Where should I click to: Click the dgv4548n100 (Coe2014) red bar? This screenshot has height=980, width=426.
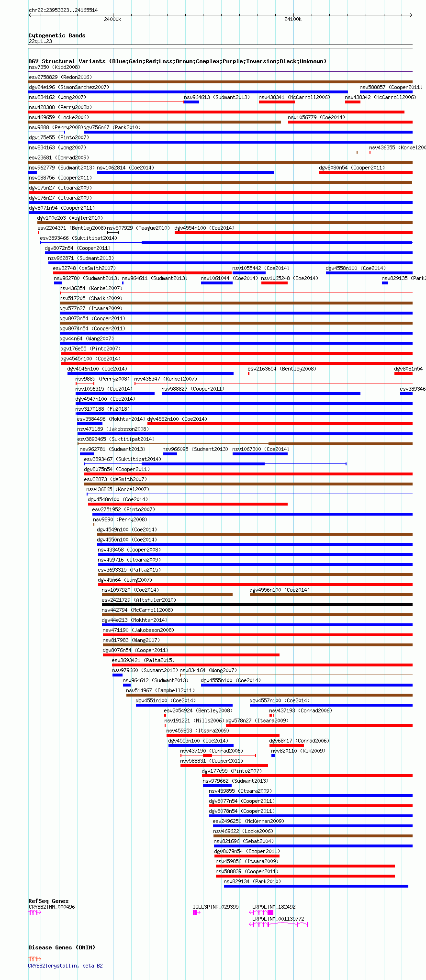(x=188, y=504)
